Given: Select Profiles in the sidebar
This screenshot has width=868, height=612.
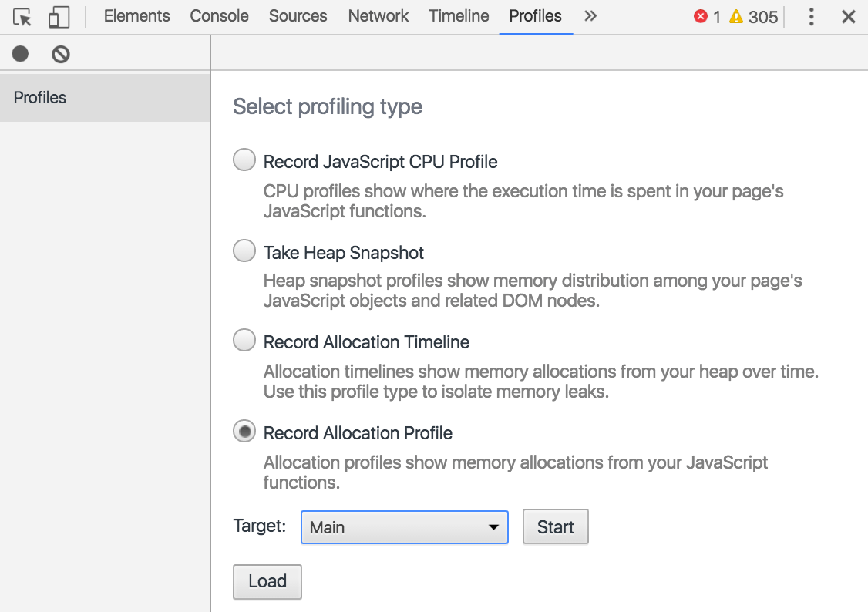Looking at the screenshot, I should tap(39, 97).
